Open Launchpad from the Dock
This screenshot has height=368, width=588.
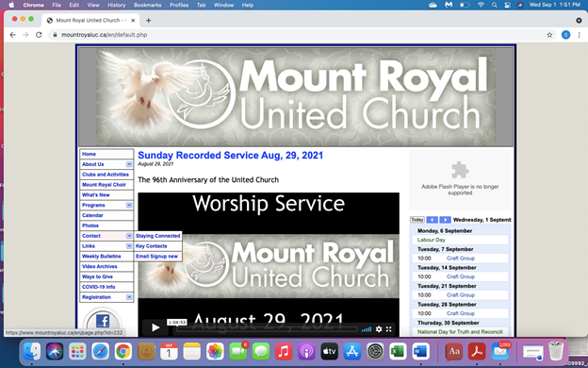[77, 352]
